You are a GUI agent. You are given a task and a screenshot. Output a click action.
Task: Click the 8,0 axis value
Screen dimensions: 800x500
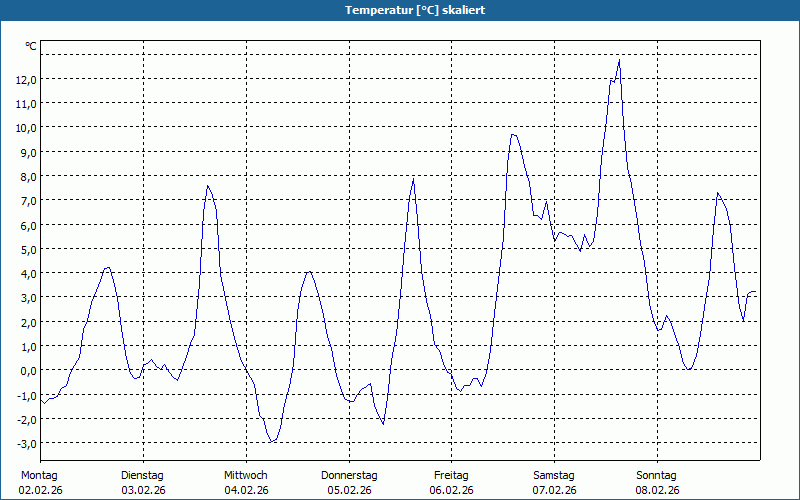[x=29, y=177]
